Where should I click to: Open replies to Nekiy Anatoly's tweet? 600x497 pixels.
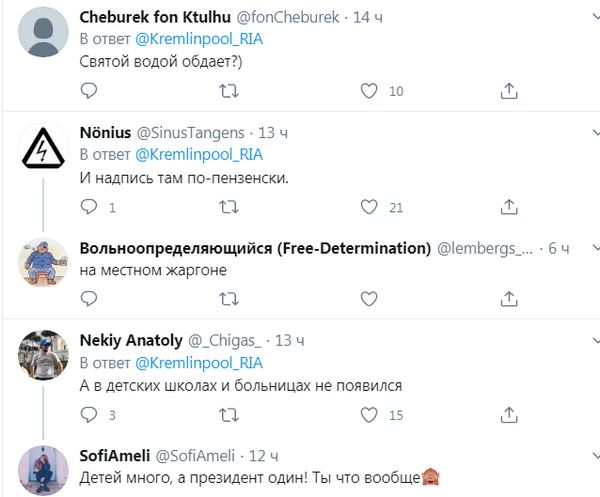coord(89,414)
